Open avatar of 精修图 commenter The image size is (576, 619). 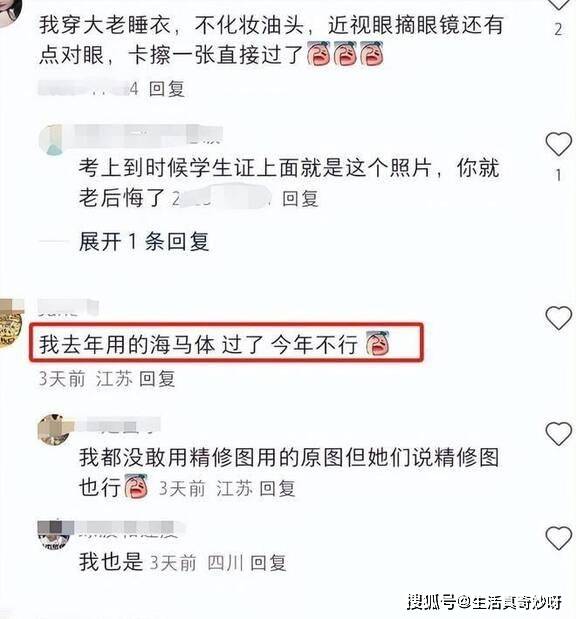[54, 430]
